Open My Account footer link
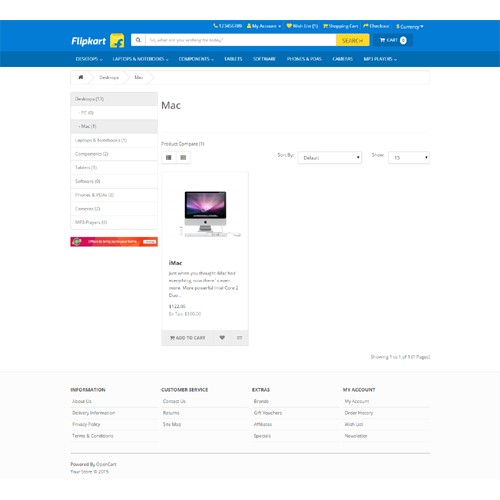The image size is (500, 500). click(357, 401)
